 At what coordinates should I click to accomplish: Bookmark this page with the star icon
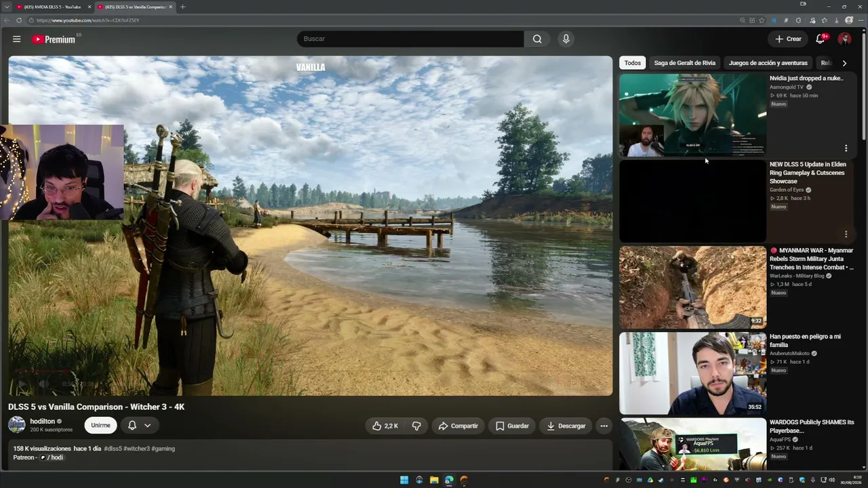point(762,20)
